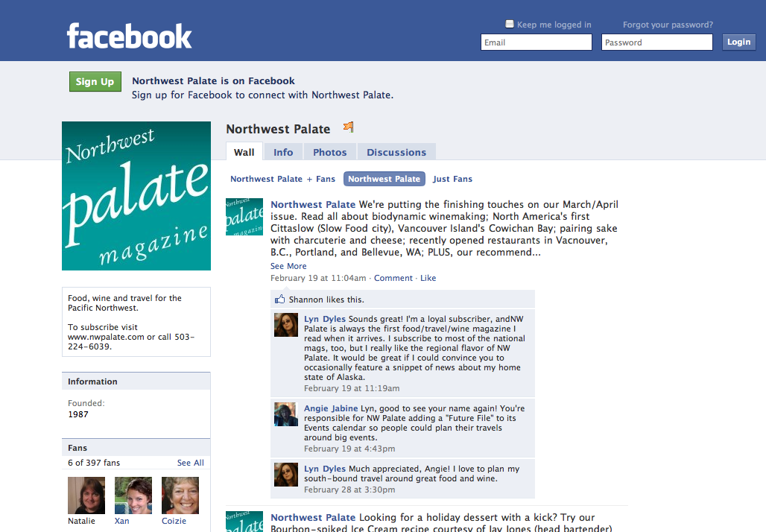This screenshot has height=532, width=766.
Task: Click the thumbs-up icon by Shannon likes this
Action: pyautogui.click(x=279, y=299)
